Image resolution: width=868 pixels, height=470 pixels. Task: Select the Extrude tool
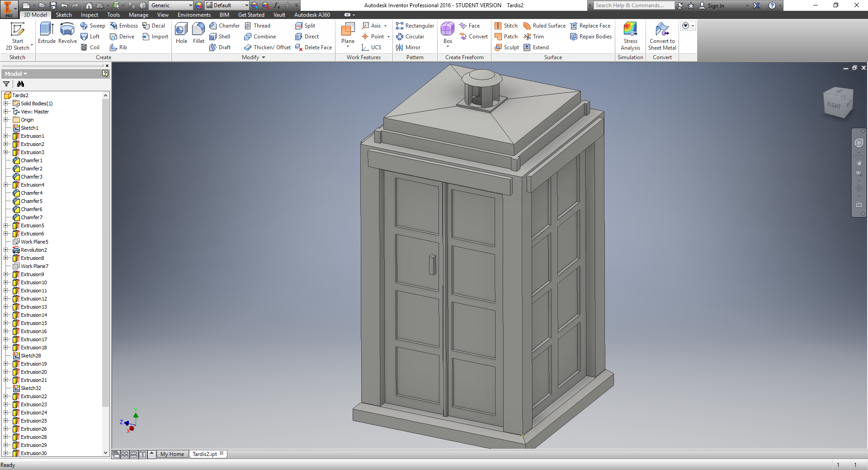47,33
